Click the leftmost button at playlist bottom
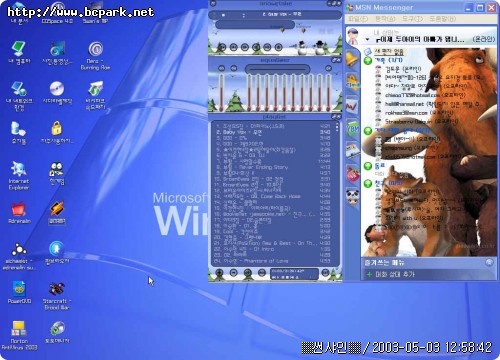 [219, 273]
